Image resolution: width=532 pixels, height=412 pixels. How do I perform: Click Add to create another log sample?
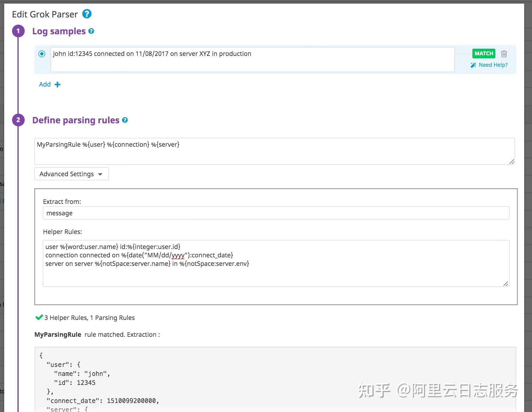tap(45, 85)
